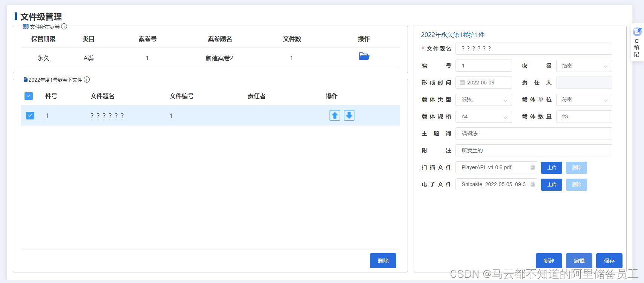This screenshot has height=283, width=644.
Task: Open the 载体单位 dropdown showing 秘密
Action: click(584, 99)
